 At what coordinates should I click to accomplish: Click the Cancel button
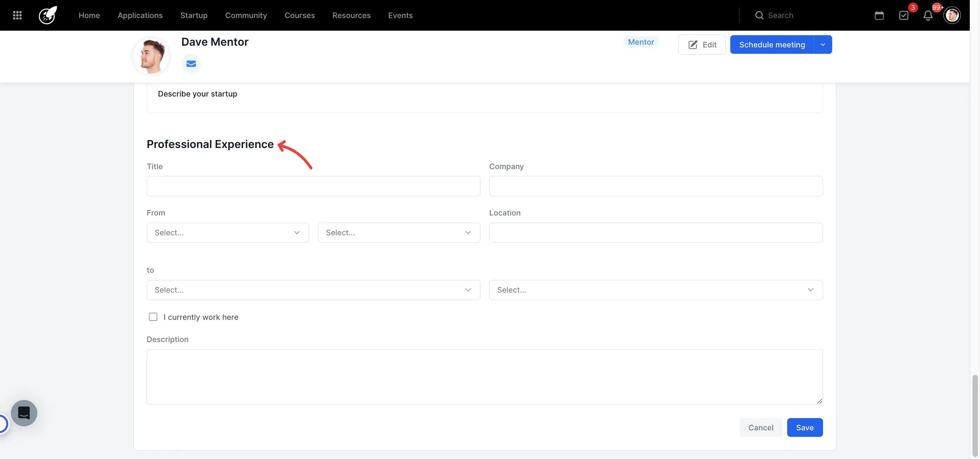click(761, 427)
